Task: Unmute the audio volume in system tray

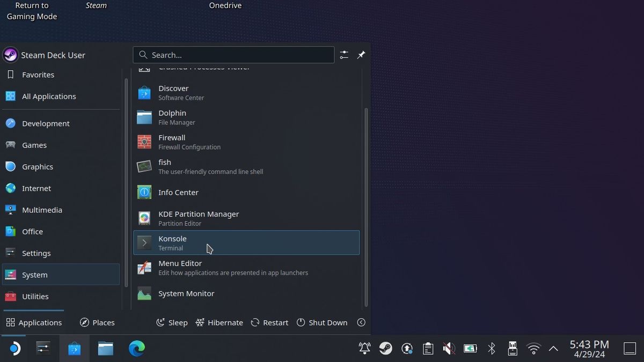Action: [x=449, y=348]
